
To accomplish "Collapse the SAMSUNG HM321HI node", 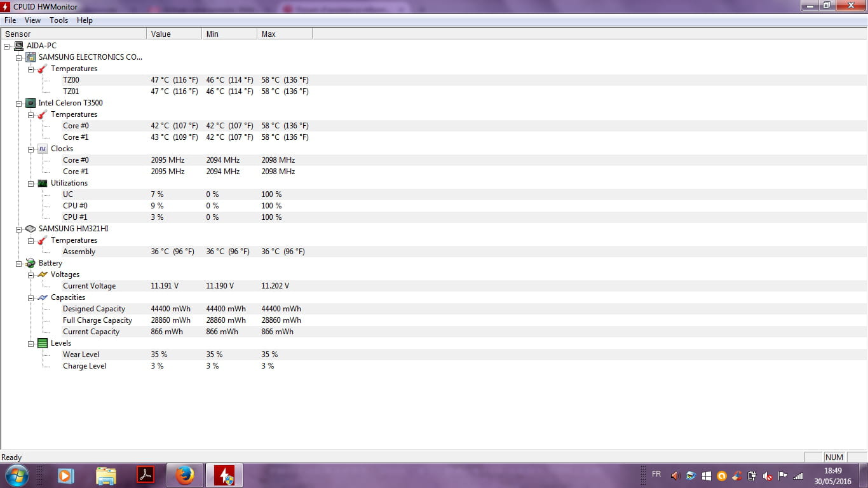I will [x=19, y=229].
